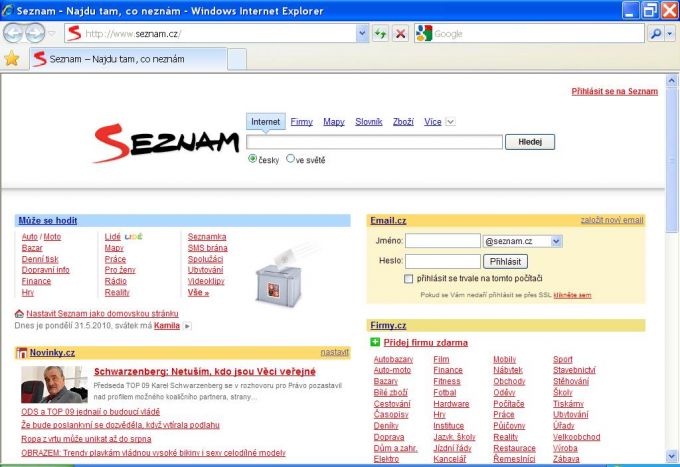This screenshot has width=680, height=467.
Task: Click Nastavit Seznam jako domovskou stránku
Action: click(102, 313)
